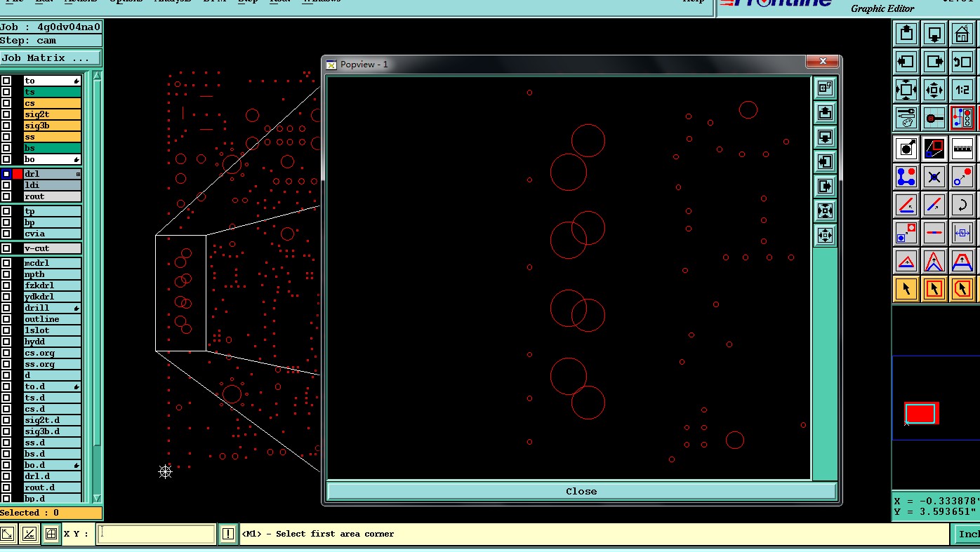Click the popview area zoom icon
980x552 pixels.
pos(934,148)
